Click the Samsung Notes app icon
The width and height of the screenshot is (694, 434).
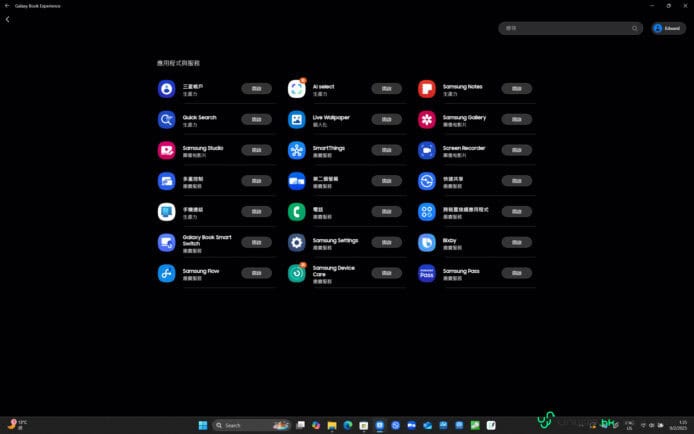426,89
